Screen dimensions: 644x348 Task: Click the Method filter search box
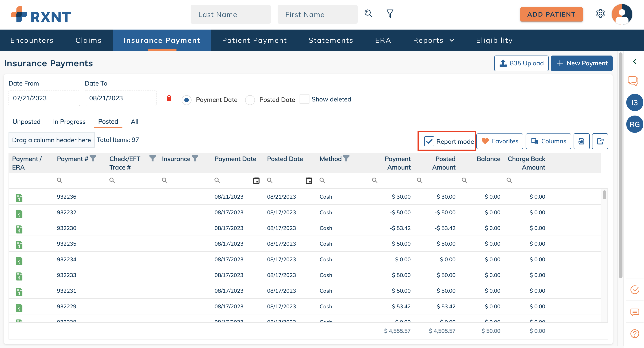[x=342, y=180]
